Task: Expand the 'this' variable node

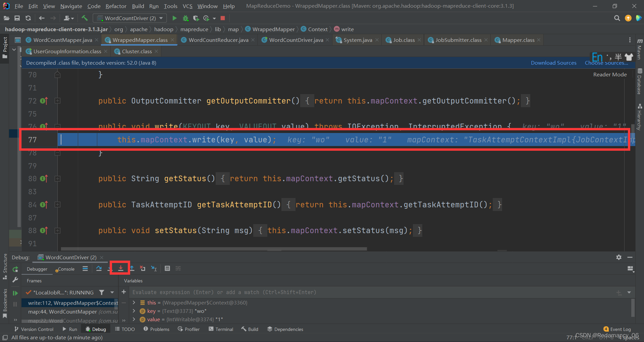Action: point(134,302)
